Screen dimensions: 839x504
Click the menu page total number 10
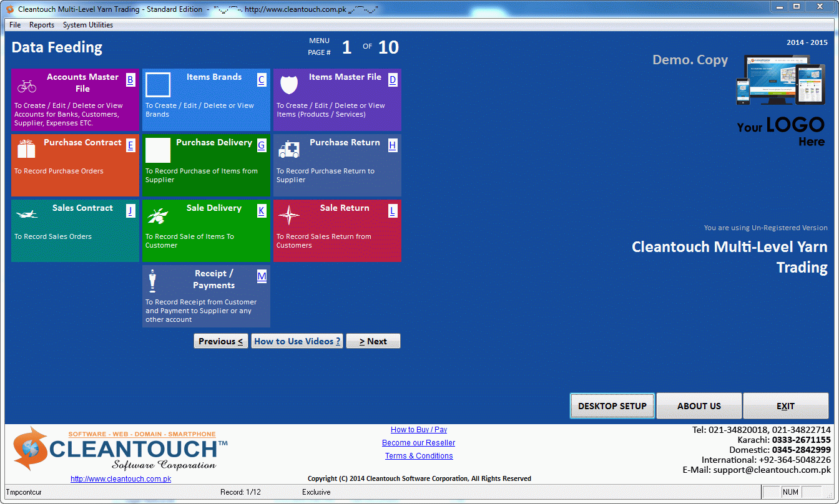(x=388, y=47)
